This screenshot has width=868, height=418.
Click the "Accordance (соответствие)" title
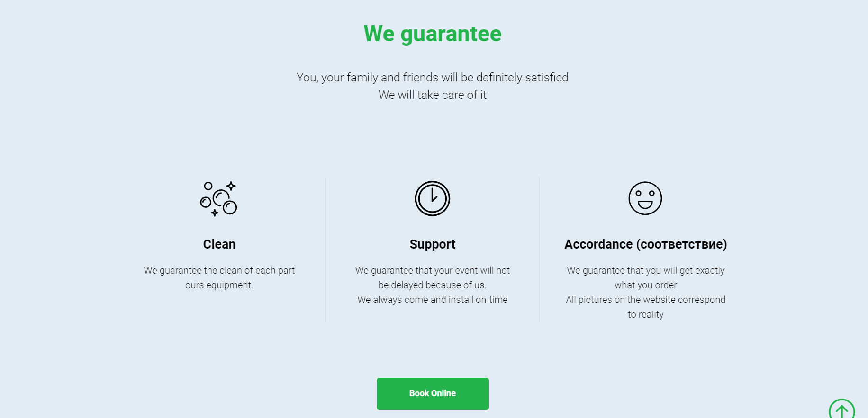pos(645,244)
